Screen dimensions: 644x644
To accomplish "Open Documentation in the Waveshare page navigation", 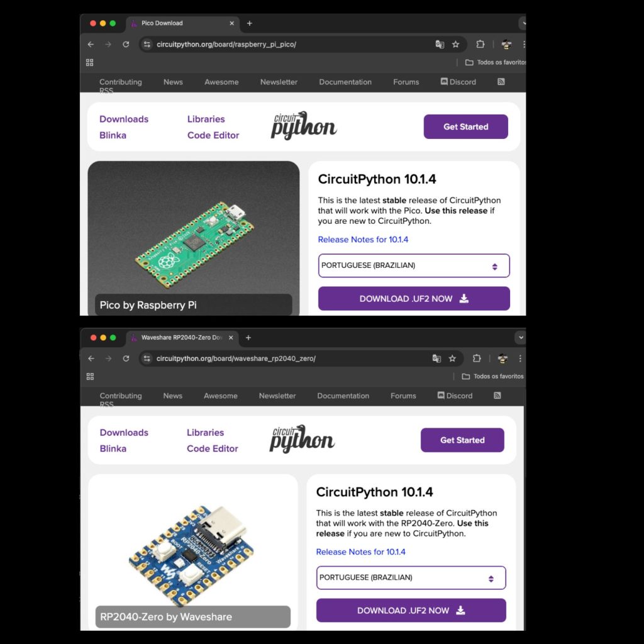I will click(343, 396).
